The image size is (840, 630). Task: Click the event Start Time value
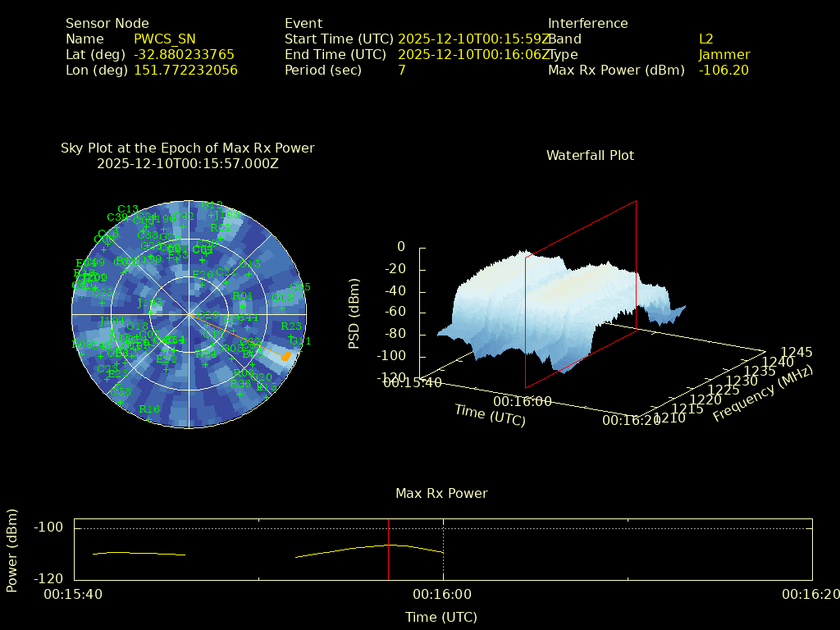[472, 39]
